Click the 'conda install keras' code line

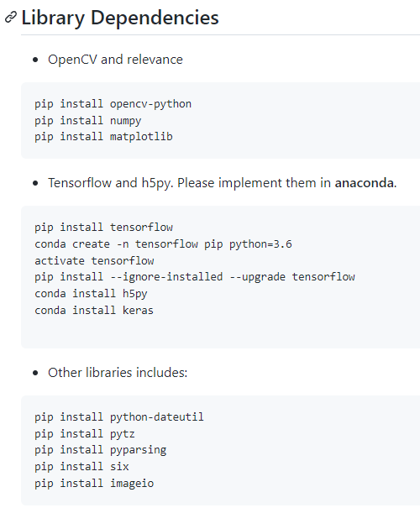click(94, 311)
